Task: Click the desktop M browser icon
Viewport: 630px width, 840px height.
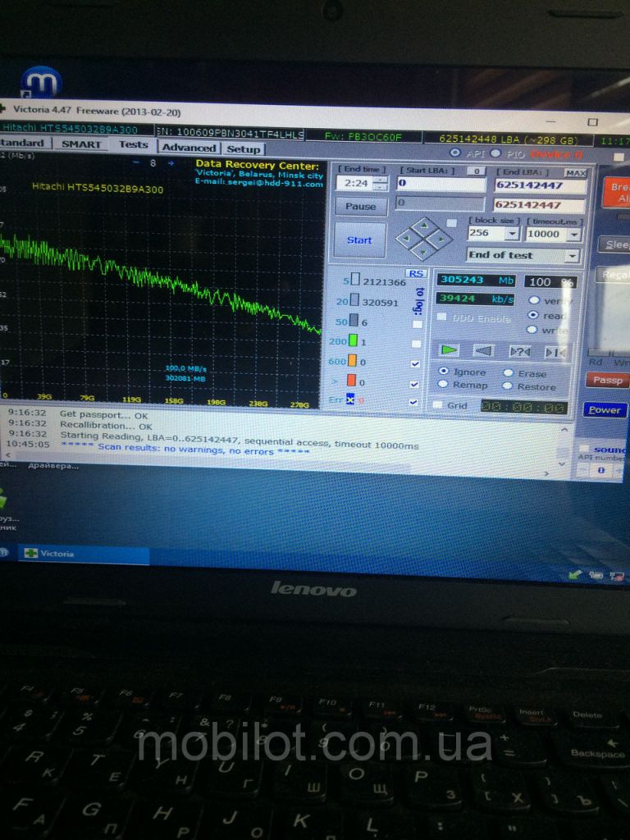Action: click(x=41, y=82)
